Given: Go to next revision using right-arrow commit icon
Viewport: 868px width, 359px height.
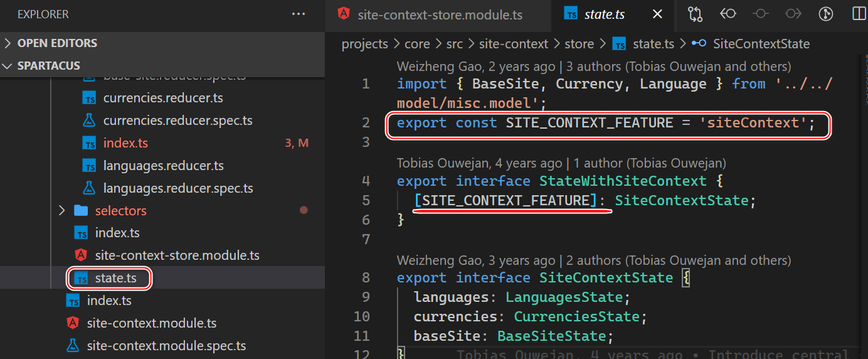Looking at the screenshot, I should tap(793, 14).
